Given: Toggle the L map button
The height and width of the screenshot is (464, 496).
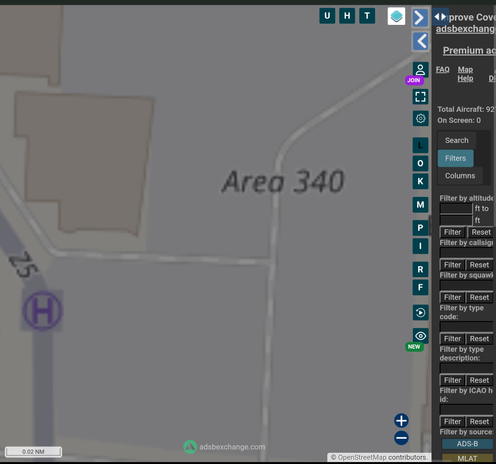Looking at the screenshot, I should click(x=420, y=145).
